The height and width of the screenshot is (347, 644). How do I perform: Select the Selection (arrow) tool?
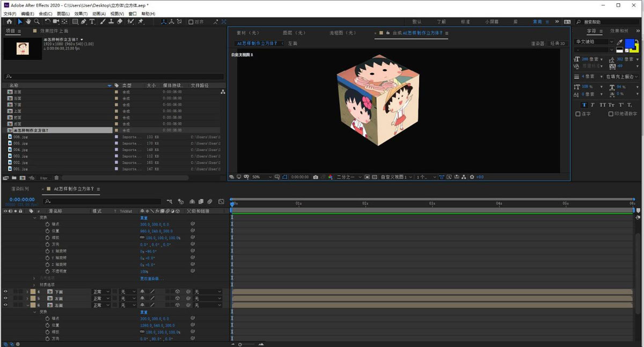(x=20, y=21)
